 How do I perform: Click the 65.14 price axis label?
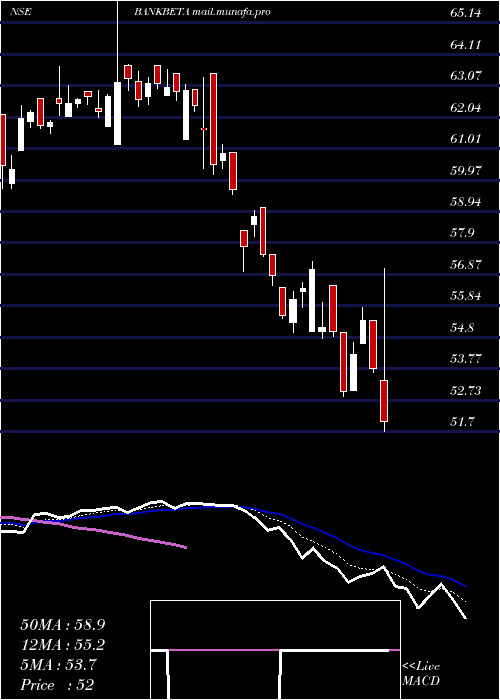pos(466,13)
